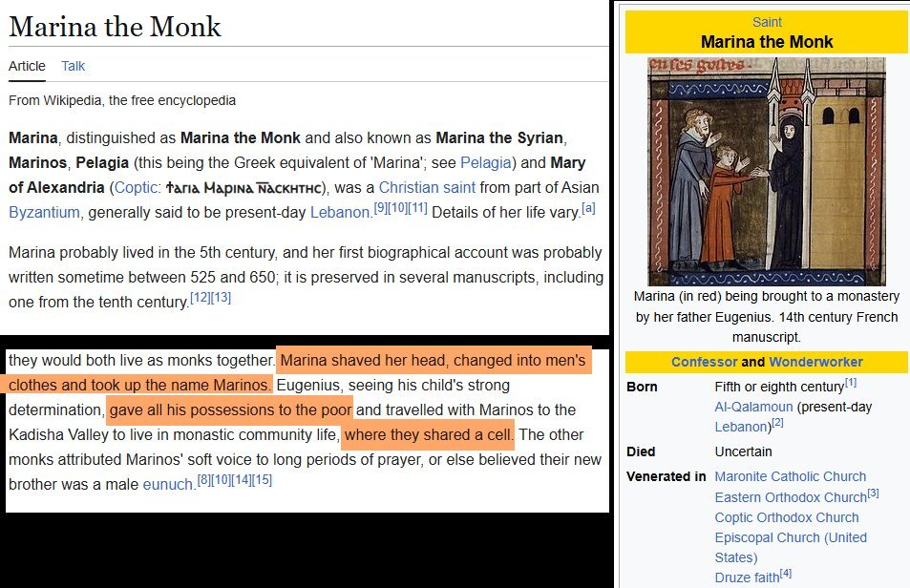910x588 pixels.
Task: Switch to the Talk tab
Action: point(74,66)
